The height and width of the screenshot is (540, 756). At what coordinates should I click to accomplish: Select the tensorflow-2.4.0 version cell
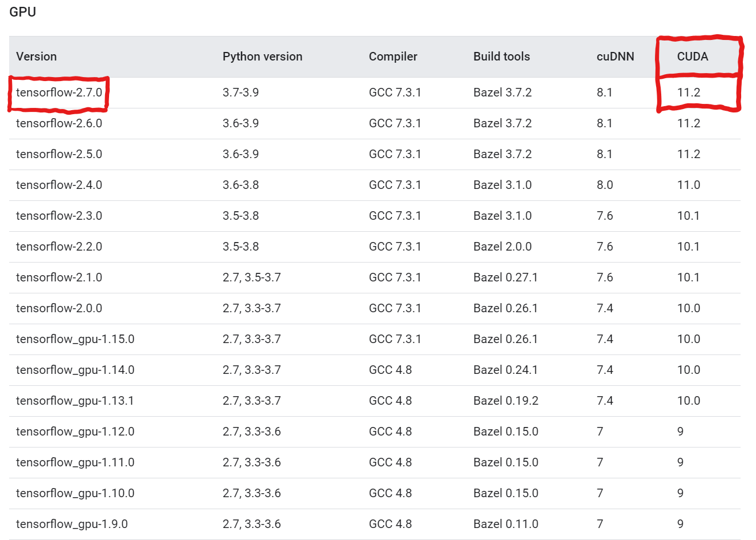point(59,185)
